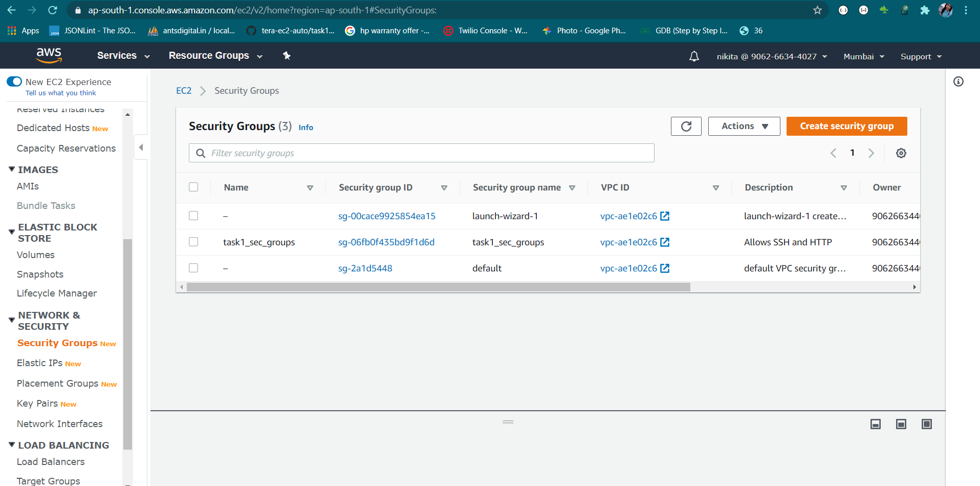Open security group sg-06fb0f435bd9f1d6d

(386, 242)
